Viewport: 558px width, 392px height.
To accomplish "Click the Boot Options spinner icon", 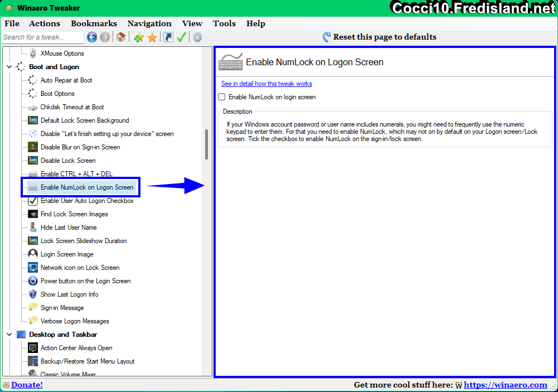I will click(x=33, y=94).
